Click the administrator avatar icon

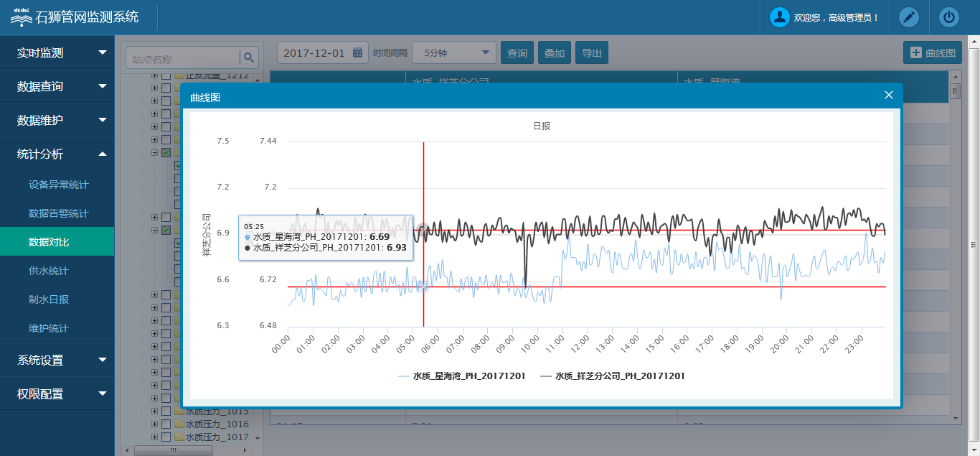pyautogui.click(x=779, y=17)
